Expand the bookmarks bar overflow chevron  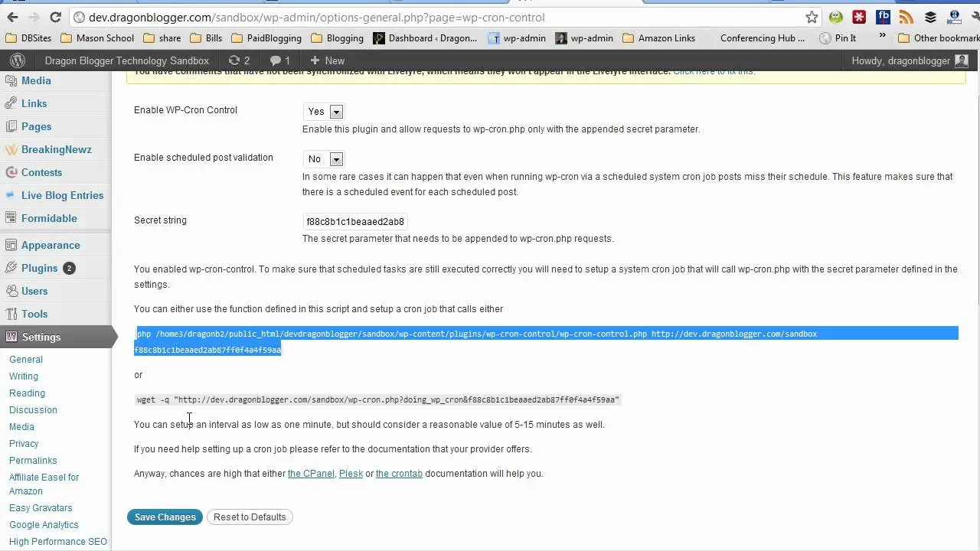(x=883, y=36)
